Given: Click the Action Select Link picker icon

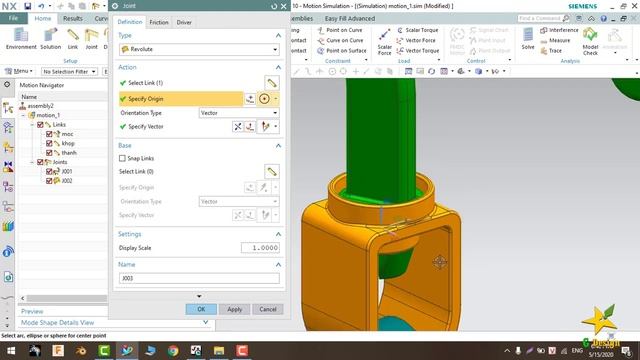Looking at the screenshot, I should pyautogui.click(x=272, y=83).
